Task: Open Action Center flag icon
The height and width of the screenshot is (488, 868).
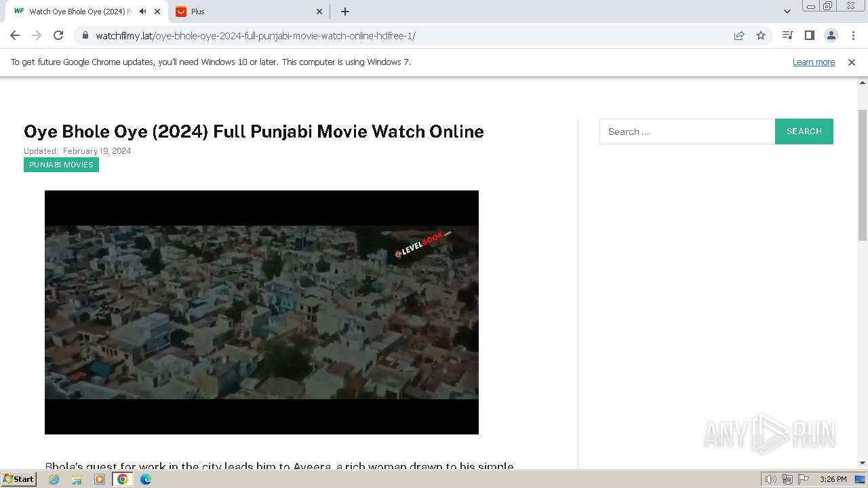Action: click(803, 479)
